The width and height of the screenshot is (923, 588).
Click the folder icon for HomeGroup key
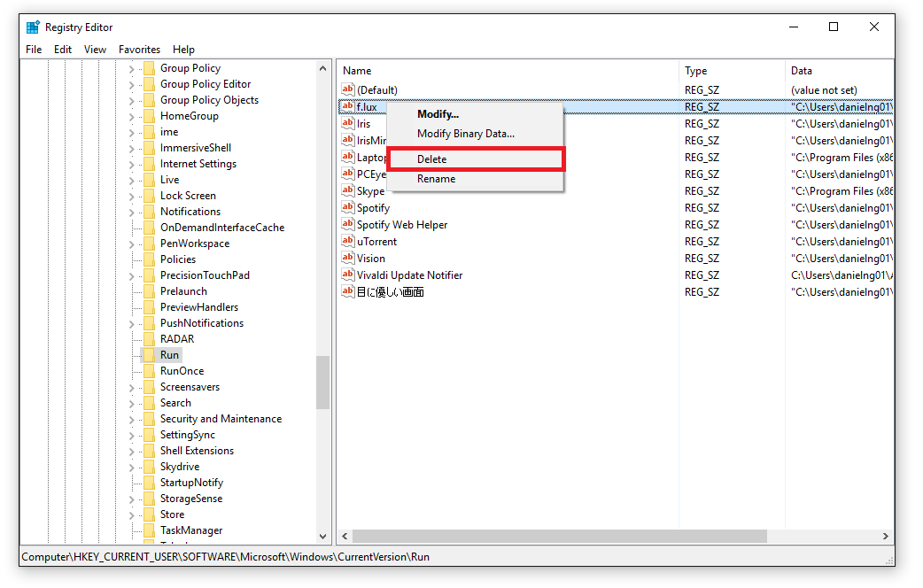click(x=150, y=116)
